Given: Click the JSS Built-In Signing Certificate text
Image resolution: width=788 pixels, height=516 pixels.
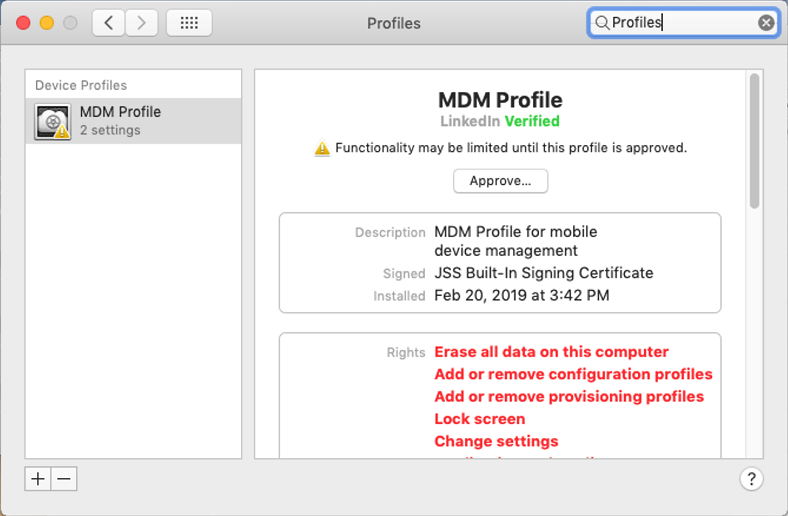Looking at the screenshot, I should click(543, 273).
